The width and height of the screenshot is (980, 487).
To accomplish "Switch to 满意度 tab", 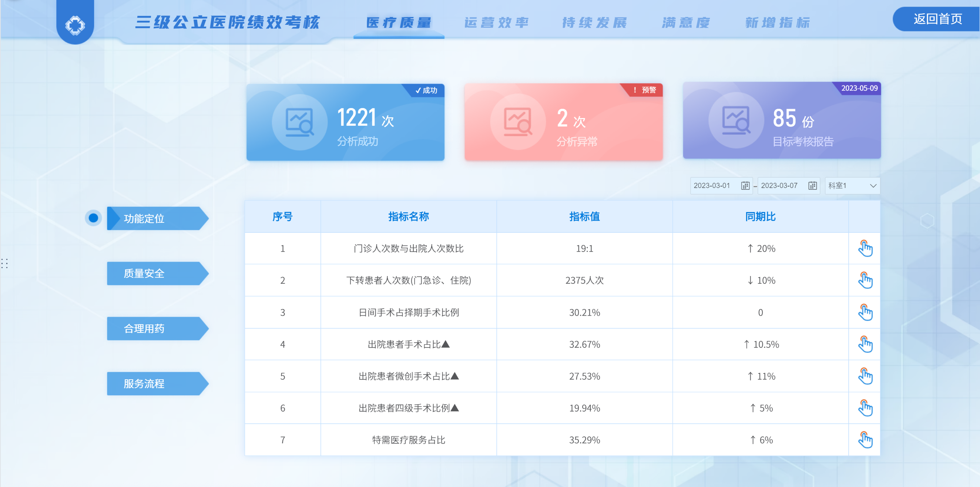I will point(685,23).
